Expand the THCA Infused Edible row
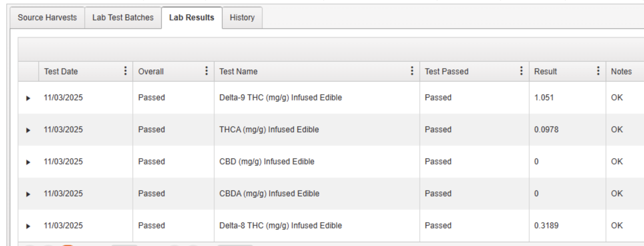Screen dimensions: 644x246 28,130
